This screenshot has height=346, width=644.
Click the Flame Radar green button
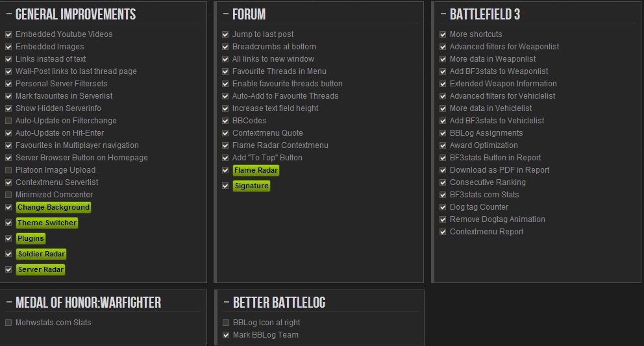click(256, 171)
